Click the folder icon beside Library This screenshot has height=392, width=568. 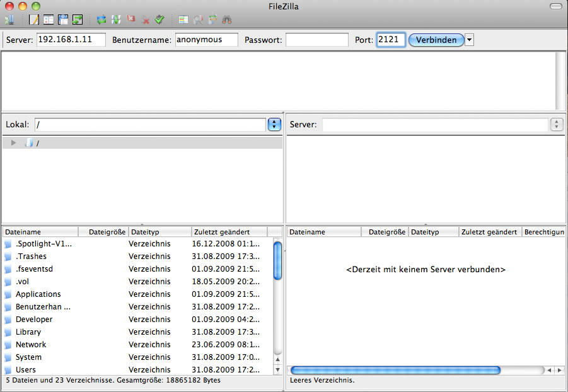tap(8, 332)
